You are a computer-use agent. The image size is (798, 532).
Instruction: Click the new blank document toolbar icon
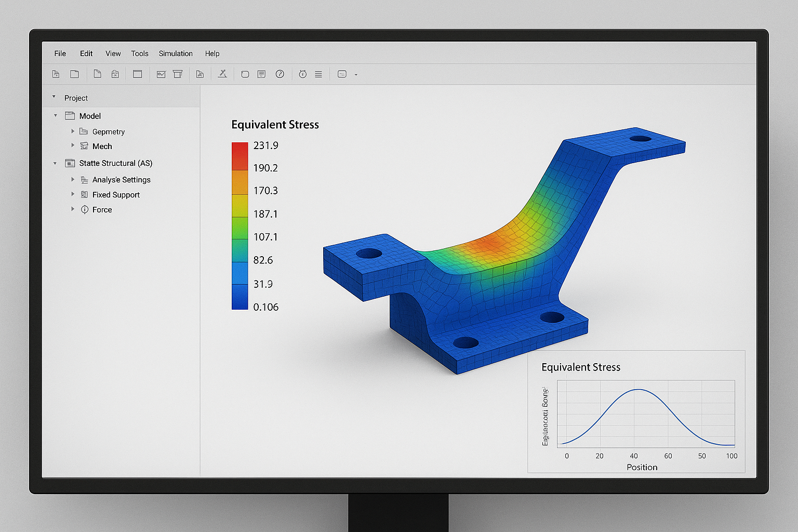pos(97,74)
